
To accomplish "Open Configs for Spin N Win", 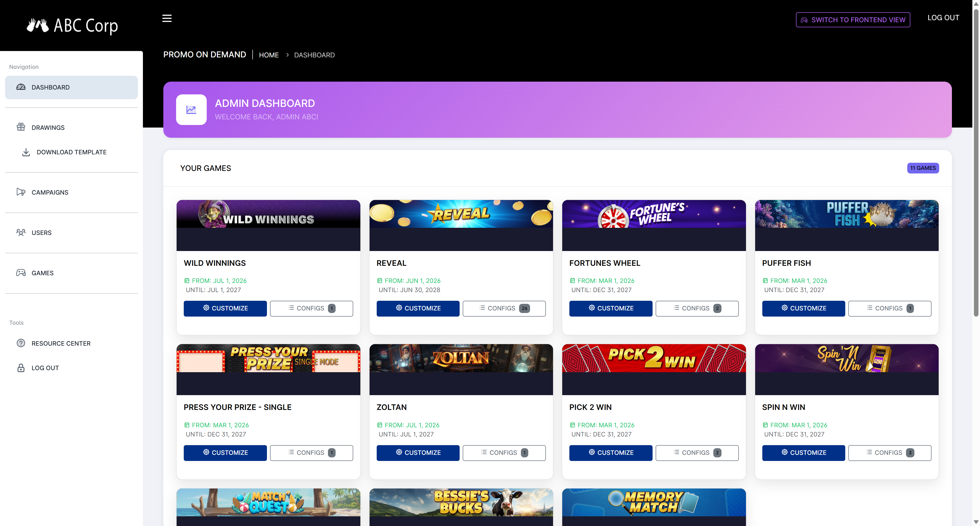I will pos(890,453).
